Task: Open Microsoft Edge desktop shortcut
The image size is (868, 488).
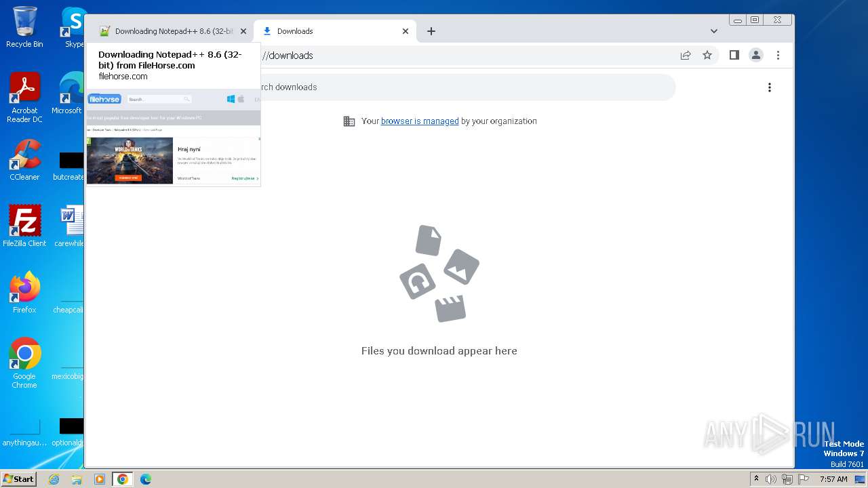Action: point(68,94)
